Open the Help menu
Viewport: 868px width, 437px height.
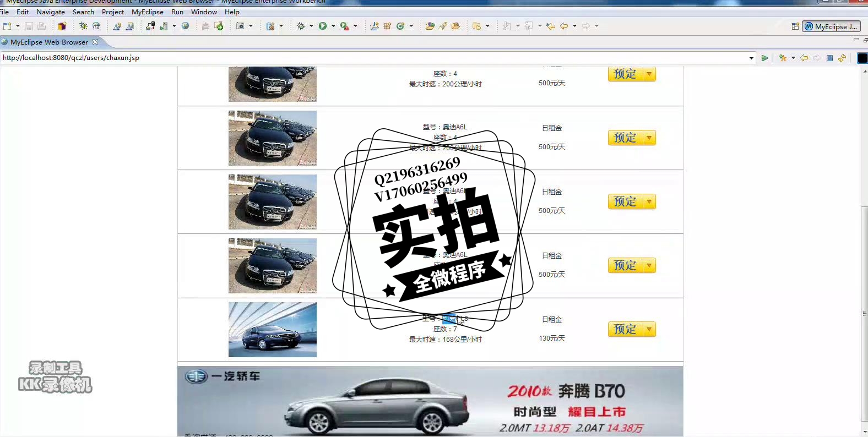[x=232, y=12]
